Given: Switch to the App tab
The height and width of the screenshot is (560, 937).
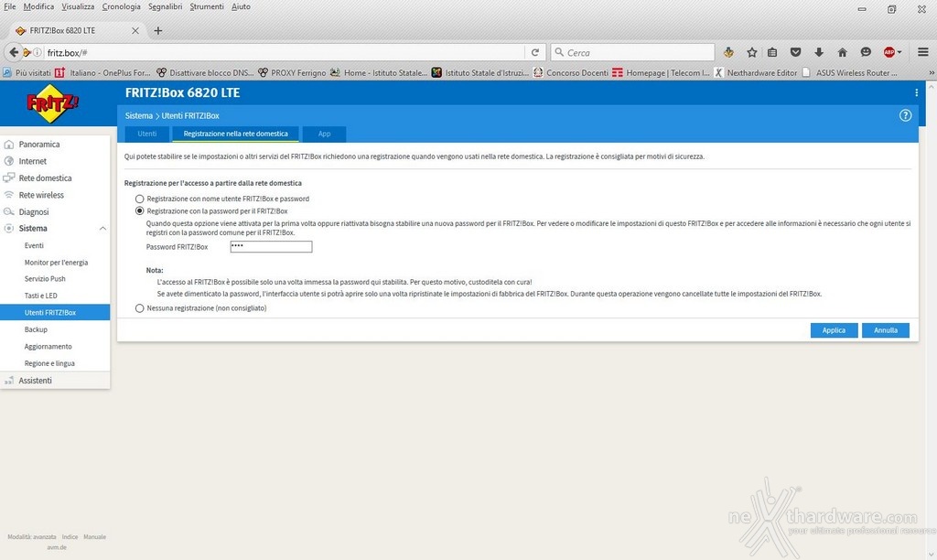Looking at the screenshot, I should click(x=325, y=134).
